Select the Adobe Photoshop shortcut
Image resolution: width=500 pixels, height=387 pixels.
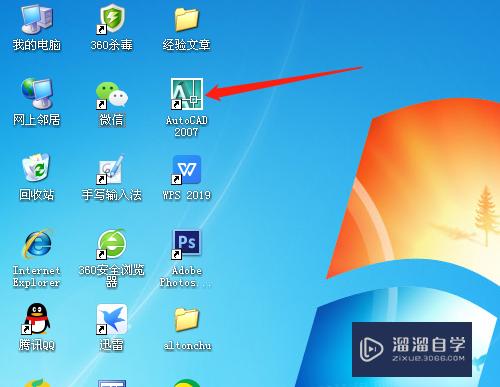pos(186,244)
